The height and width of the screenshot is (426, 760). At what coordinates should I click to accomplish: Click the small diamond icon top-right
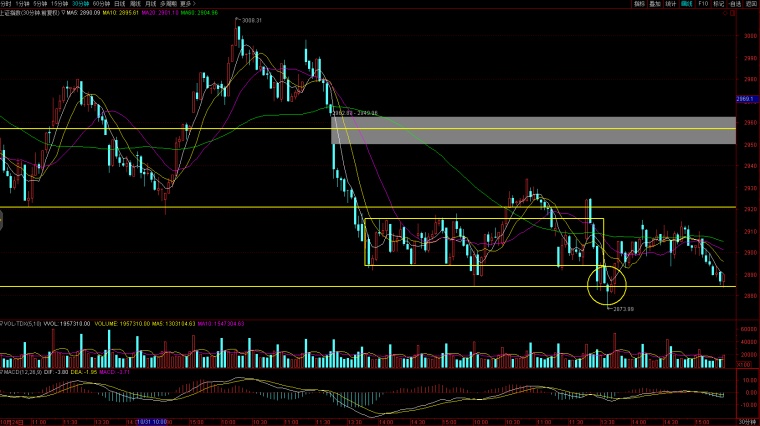726,13
